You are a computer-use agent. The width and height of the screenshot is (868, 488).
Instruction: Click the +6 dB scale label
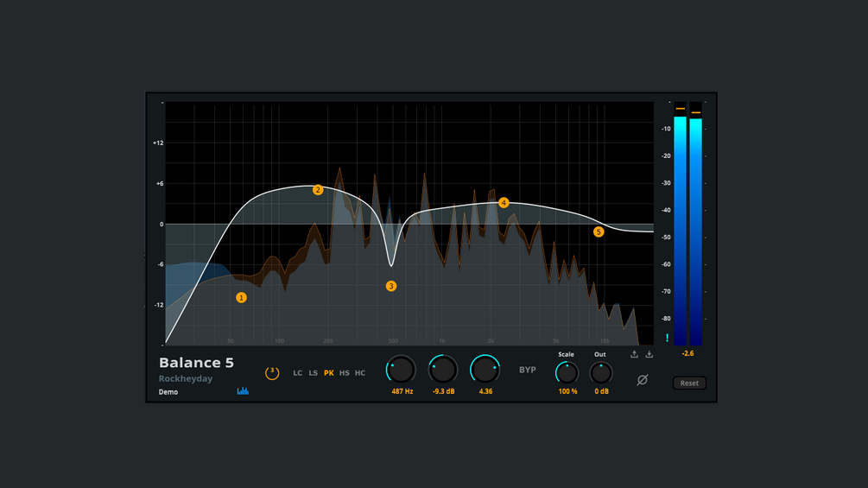pos(160,184)
